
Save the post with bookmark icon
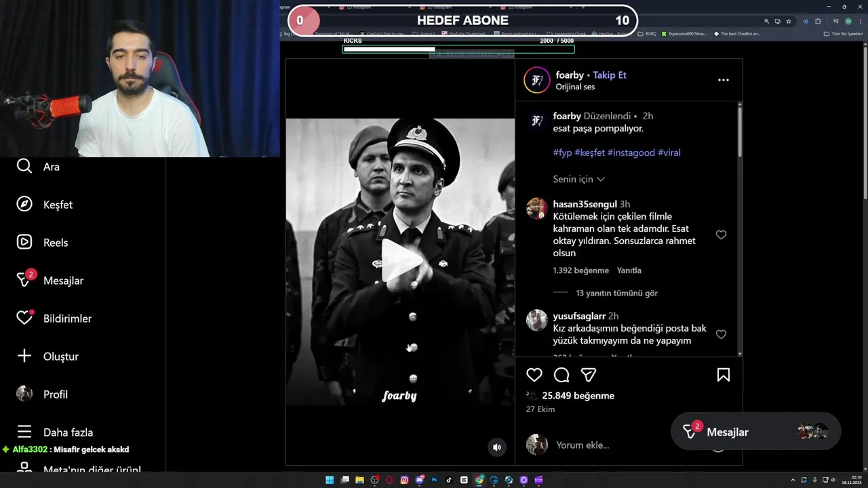click(x=724, y=375)
